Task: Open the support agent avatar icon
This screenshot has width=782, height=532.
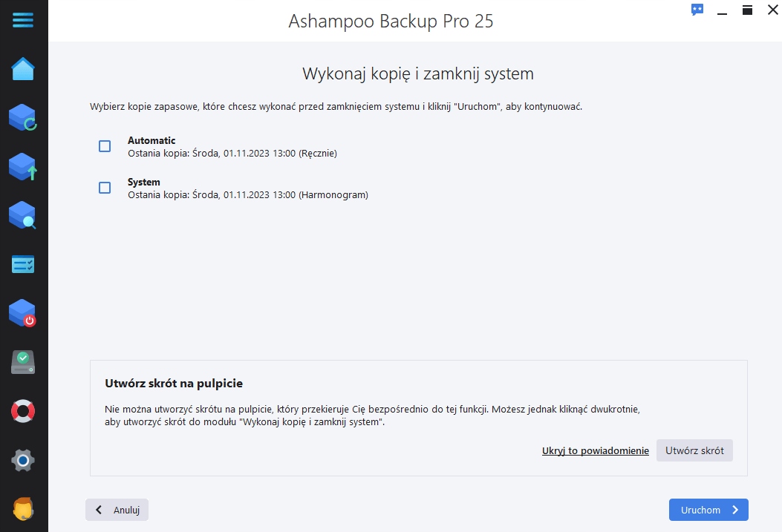Action: pos(23,509)
